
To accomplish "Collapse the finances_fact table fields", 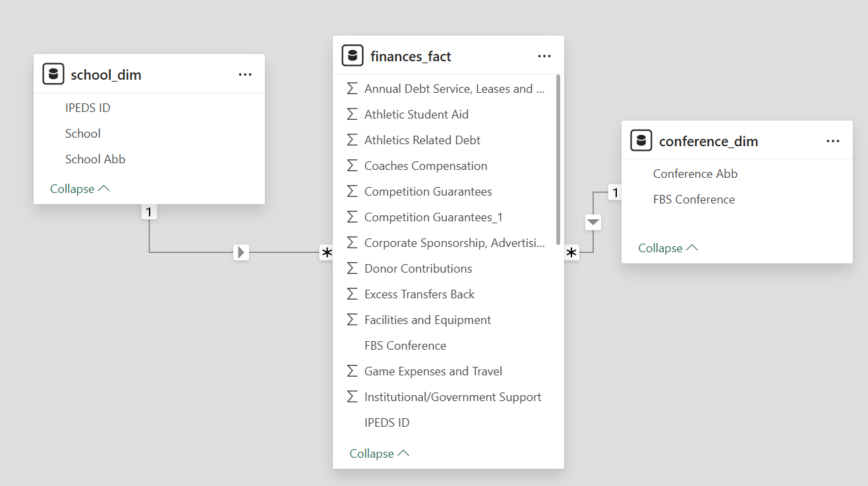I will tap(379, 454).
